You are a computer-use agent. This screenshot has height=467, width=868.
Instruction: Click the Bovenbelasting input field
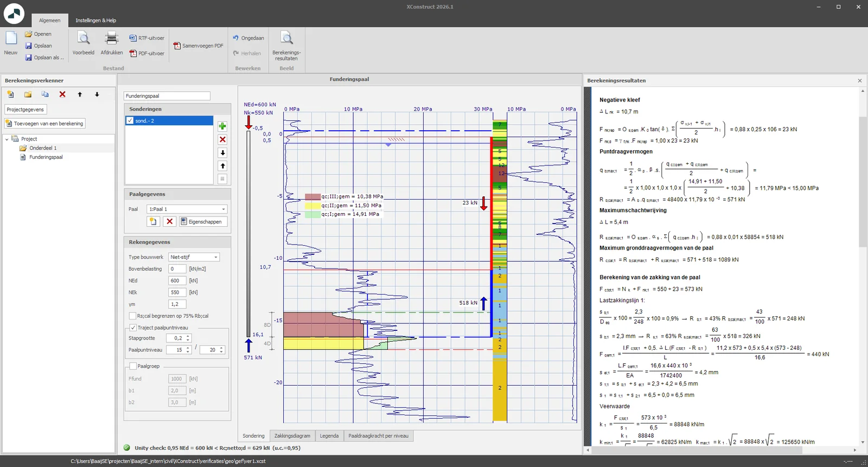177,268
